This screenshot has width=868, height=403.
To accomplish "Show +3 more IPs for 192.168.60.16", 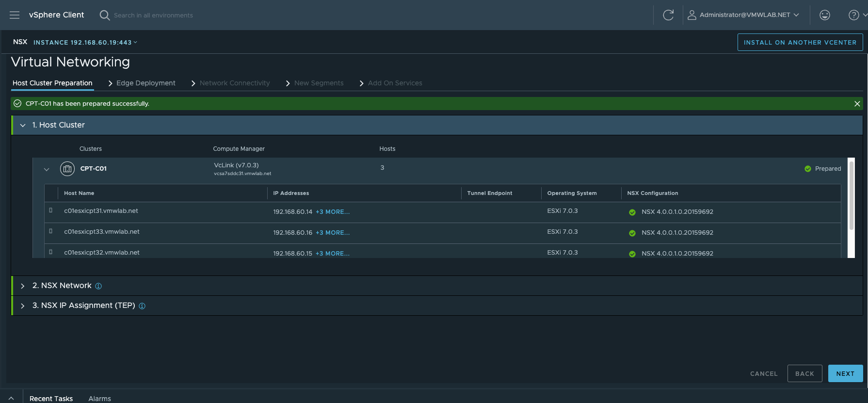I will click(x=333, y=233).
